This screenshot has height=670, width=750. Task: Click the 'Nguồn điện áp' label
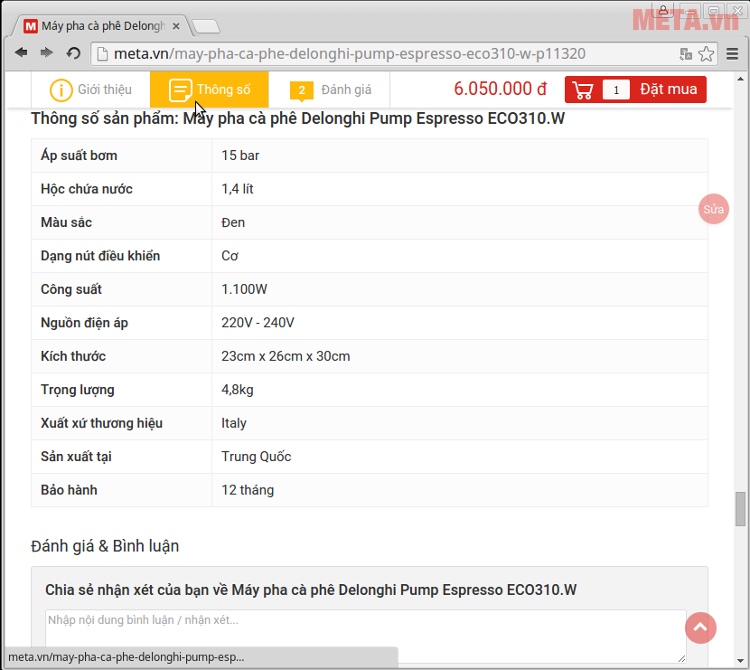84,323
